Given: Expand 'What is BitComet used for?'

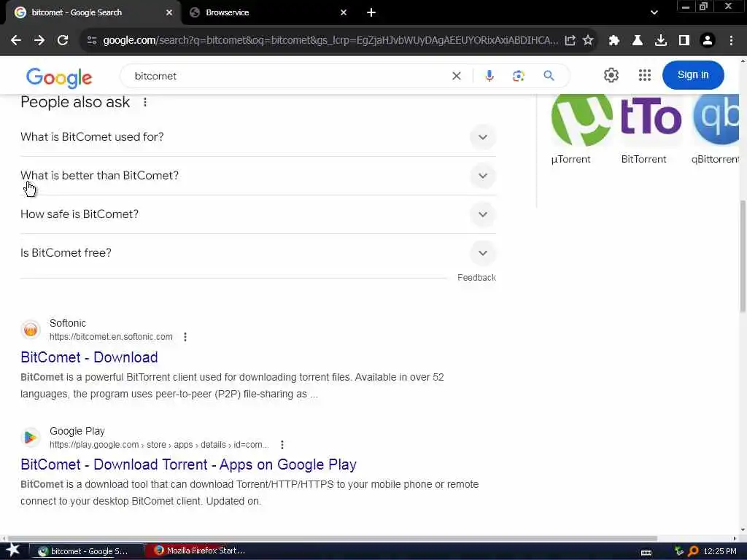Looking at the screenshot, I should click(x=258, y=137).
